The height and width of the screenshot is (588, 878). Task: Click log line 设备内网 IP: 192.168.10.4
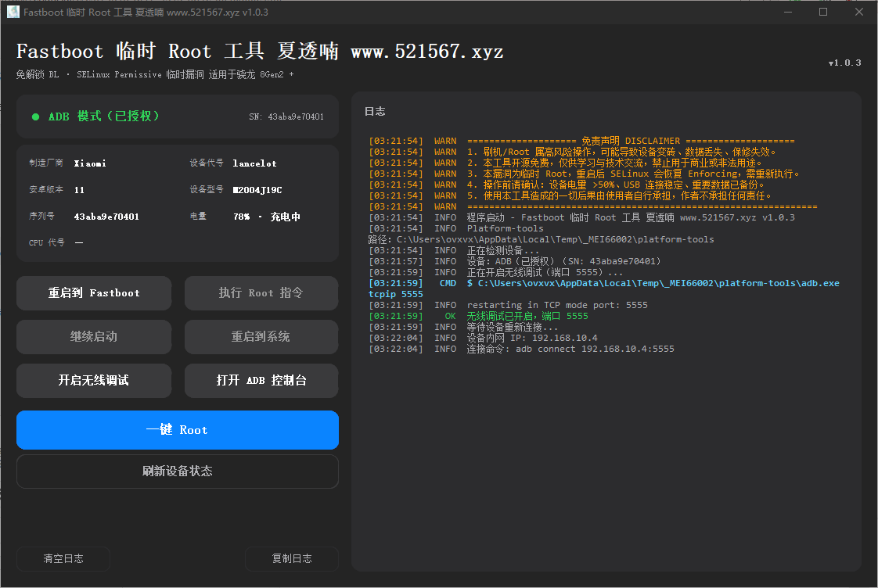point(483,338)
